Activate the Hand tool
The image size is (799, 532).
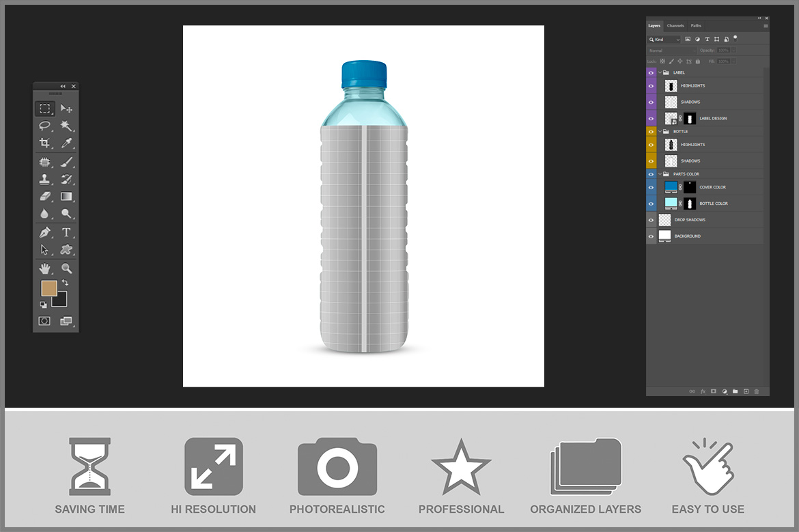pyautogui.click(x=44, y=268)
